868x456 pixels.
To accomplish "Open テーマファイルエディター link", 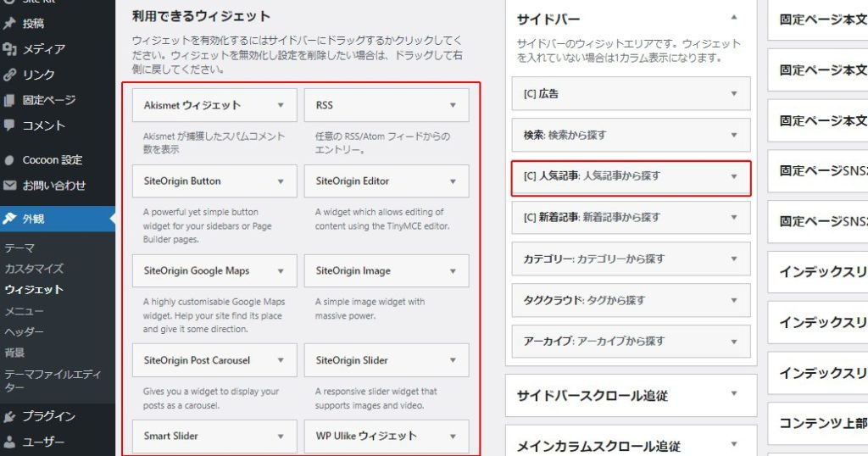I will tap(52, 381).
